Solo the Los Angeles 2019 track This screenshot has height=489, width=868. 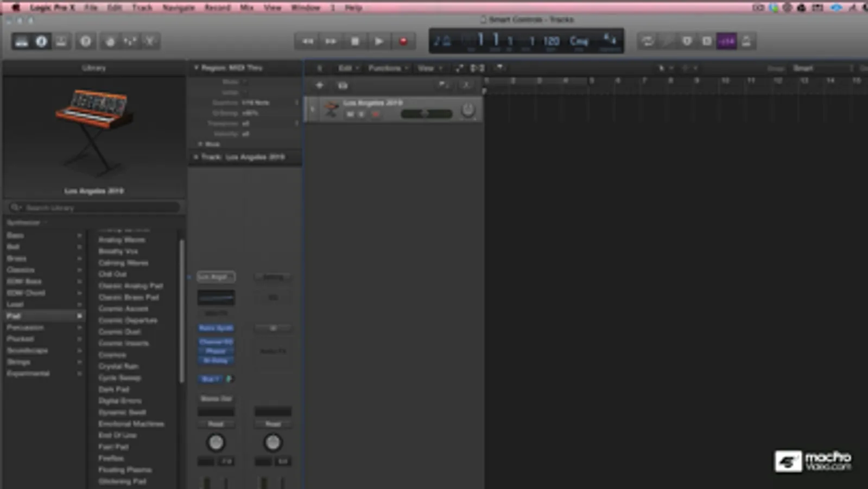(x=362, y=114)
